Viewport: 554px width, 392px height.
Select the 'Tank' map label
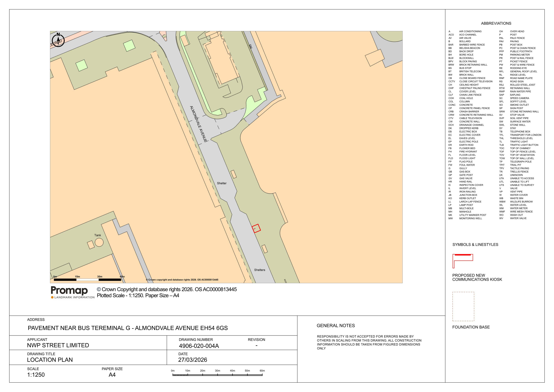click(98, 235)
